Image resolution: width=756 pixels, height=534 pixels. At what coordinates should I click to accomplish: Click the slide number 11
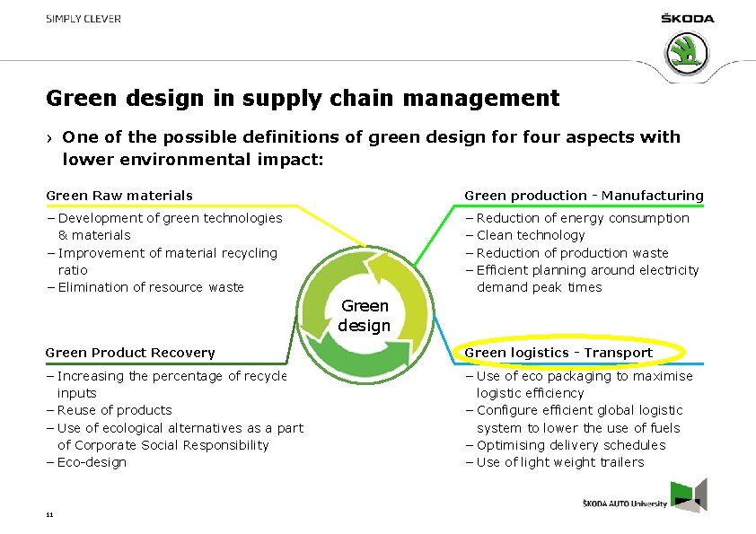tap(49, 515)
